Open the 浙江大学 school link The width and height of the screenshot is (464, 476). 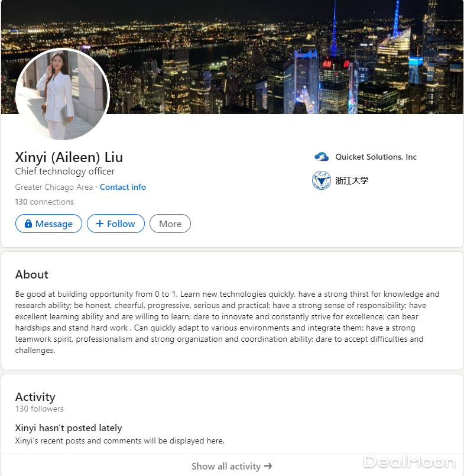pos(352,180)
